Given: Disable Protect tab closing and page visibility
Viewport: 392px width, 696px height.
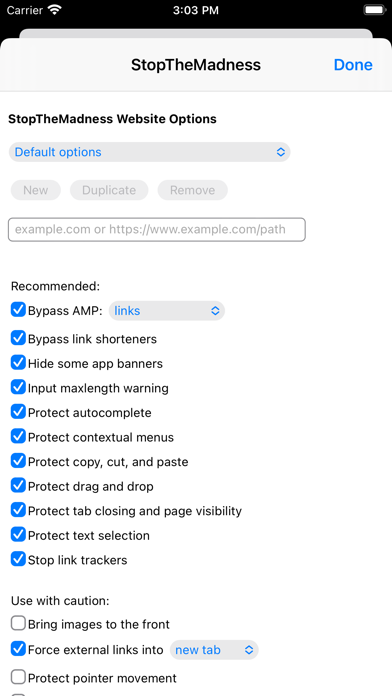Looking at the screenshot, I should (18, 510).
